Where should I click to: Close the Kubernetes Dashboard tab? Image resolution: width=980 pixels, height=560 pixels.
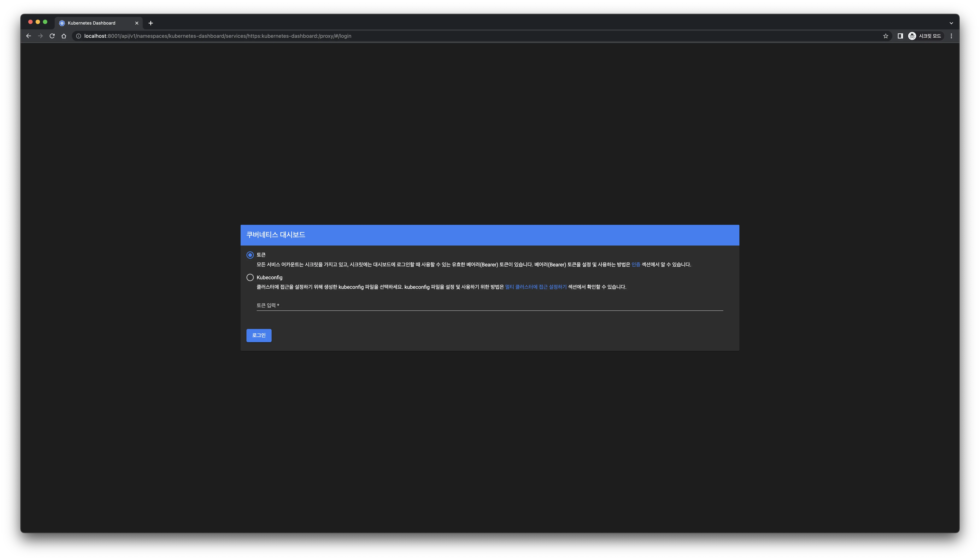137,23
